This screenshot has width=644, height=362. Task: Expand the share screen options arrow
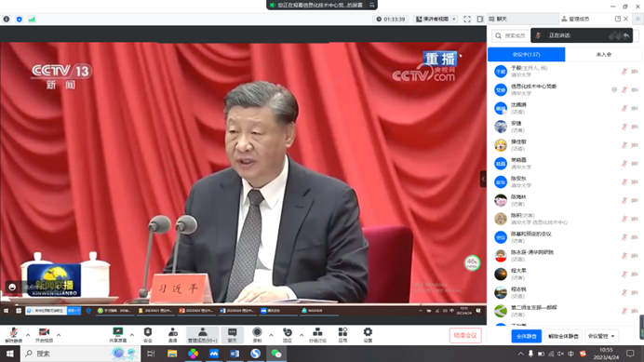[132, 335]
